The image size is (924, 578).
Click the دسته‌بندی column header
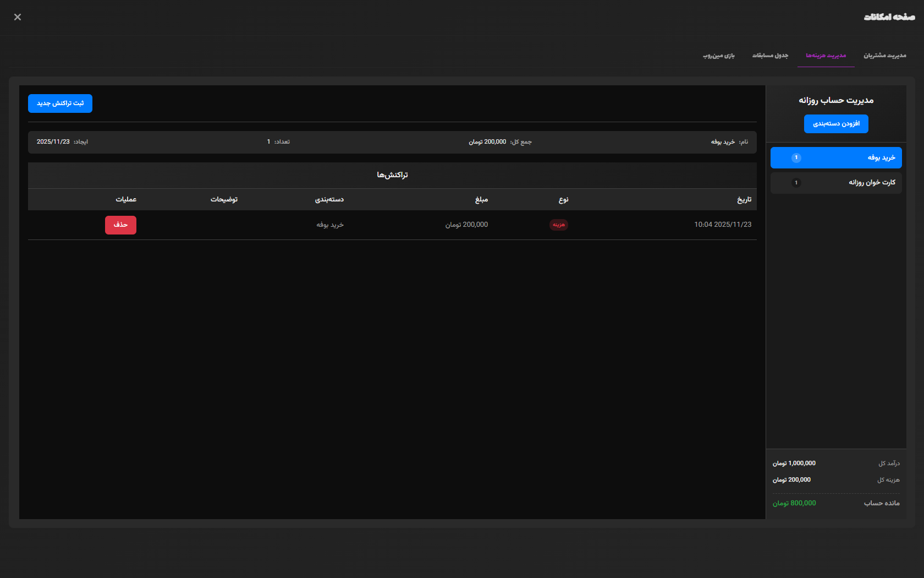(x=329, y=200)
